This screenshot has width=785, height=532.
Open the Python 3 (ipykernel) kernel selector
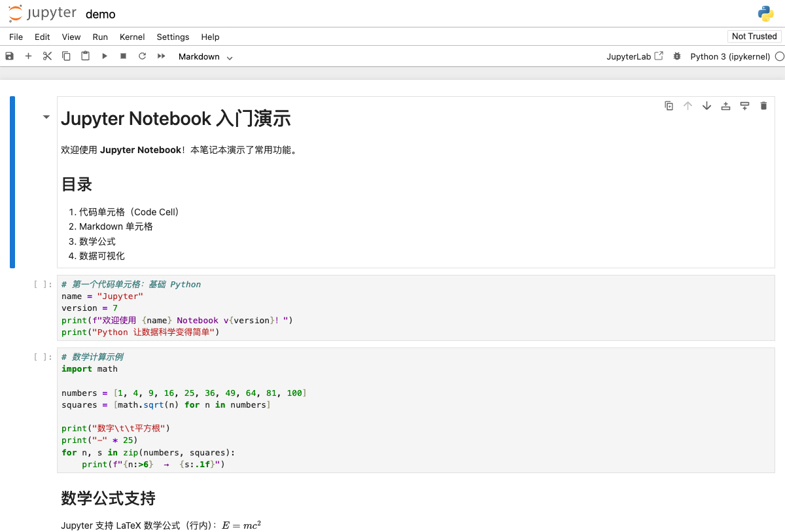pos(731,56)
